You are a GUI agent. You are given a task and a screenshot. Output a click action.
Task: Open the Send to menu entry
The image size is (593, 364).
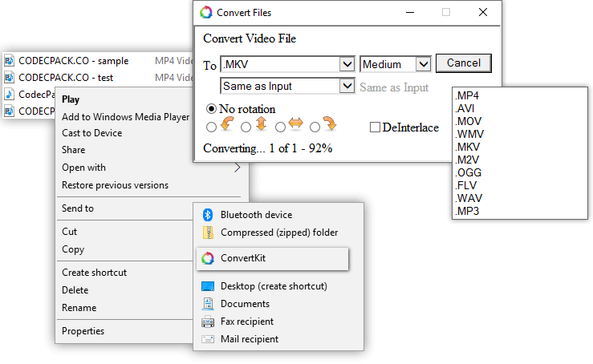(x=78, y=208)
